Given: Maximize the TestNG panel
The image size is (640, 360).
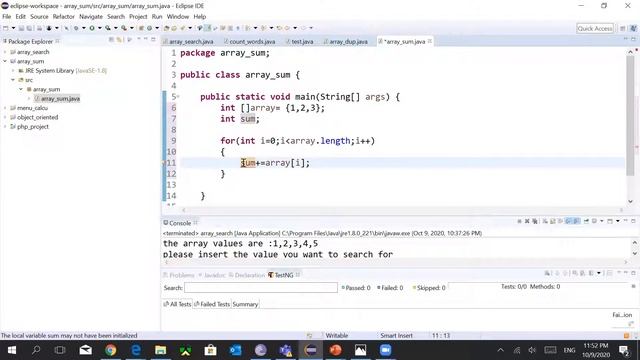Looking at the screenshot, I should click(x=633, y=273).
